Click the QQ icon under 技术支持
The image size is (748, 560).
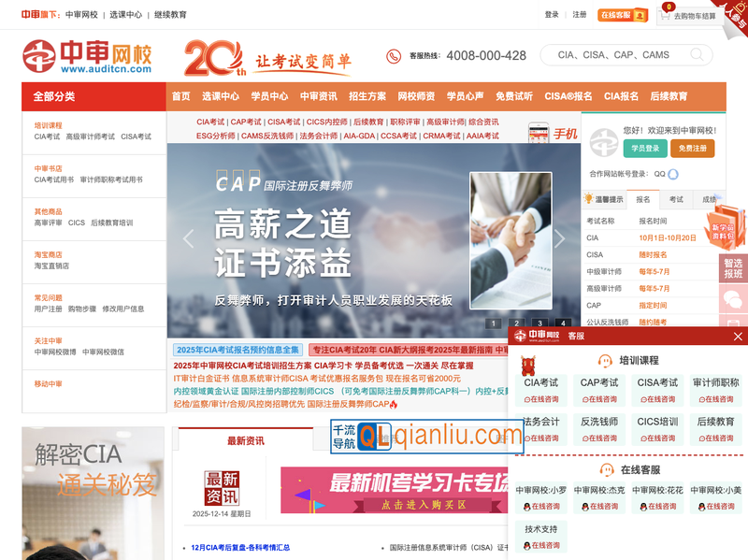[527, 545]
